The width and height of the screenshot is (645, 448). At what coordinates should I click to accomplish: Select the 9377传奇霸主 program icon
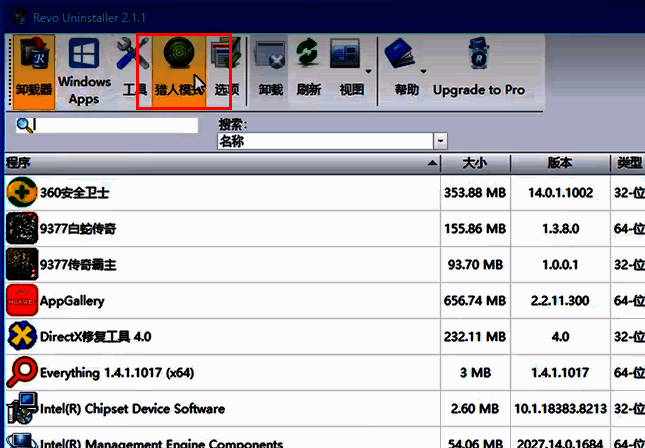coord(22,264)
